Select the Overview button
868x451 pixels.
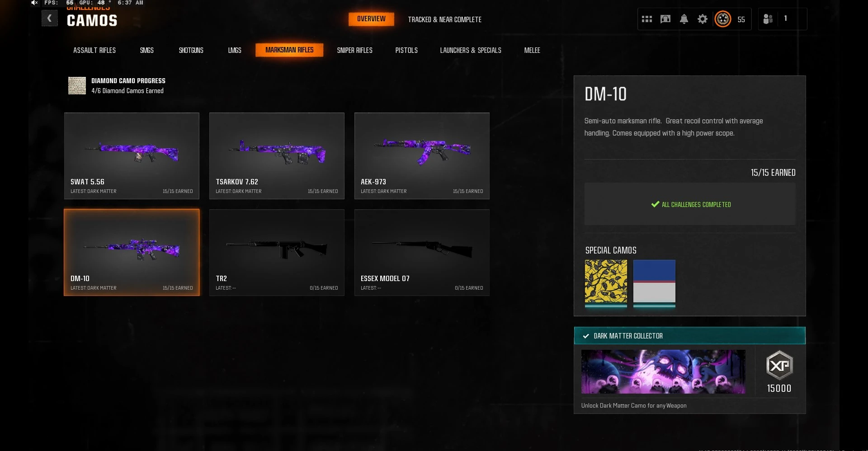(x=371, y=19)
